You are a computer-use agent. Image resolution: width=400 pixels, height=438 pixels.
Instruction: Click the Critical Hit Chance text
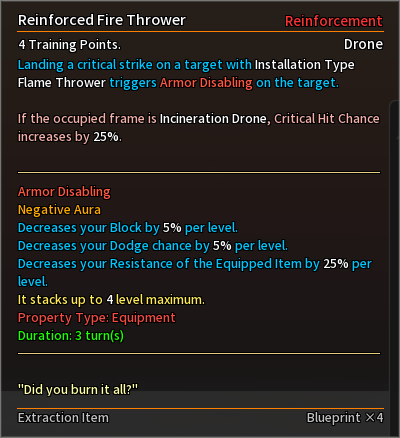click(327, 119)
